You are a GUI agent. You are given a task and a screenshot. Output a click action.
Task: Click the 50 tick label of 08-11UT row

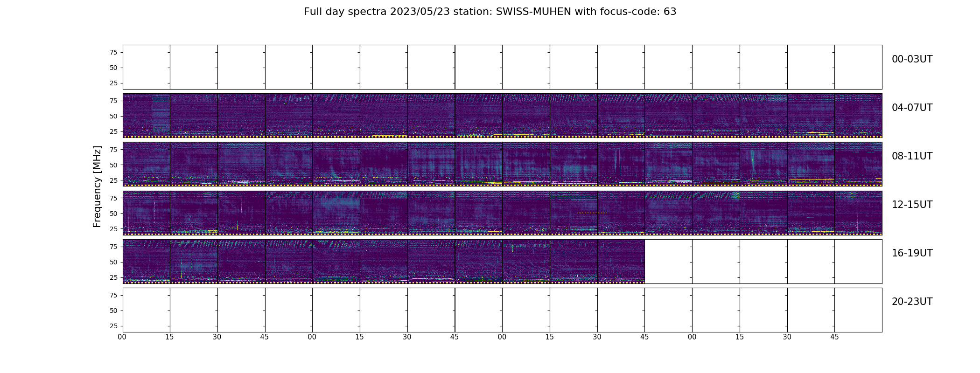pos(113,165)
